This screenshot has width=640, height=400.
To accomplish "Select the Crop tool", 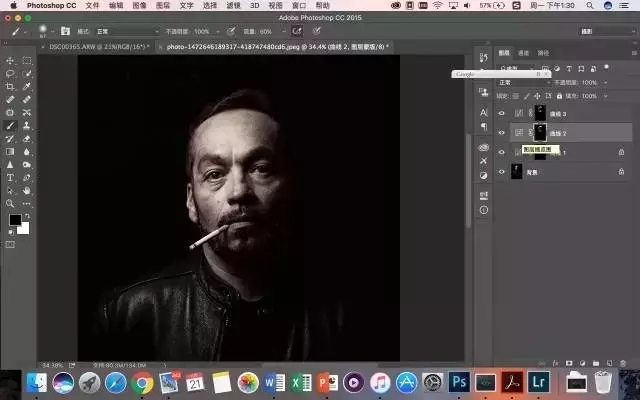I will pos(11,87).
